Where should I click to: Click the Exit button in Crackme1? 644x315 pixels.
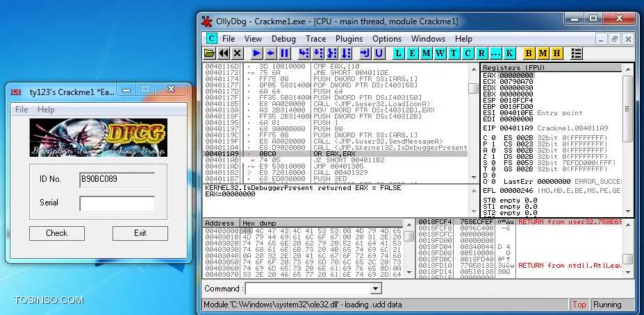[140, 233]
